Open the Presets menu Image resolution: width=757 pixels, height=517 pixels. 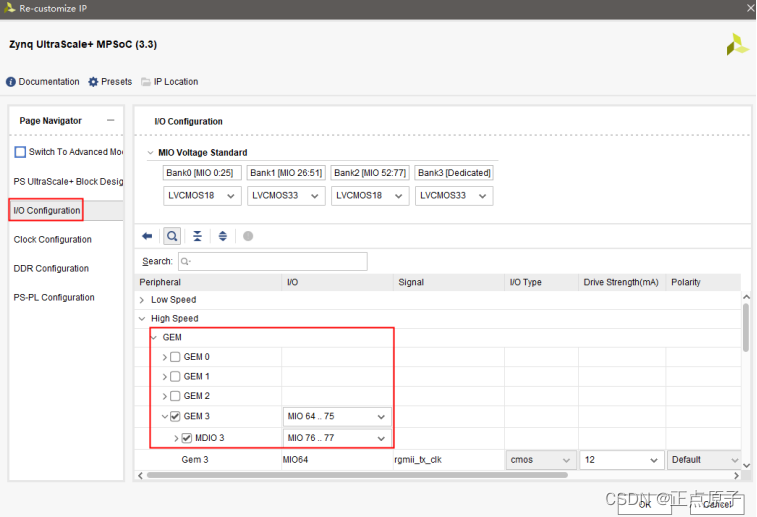pos(116,82)
